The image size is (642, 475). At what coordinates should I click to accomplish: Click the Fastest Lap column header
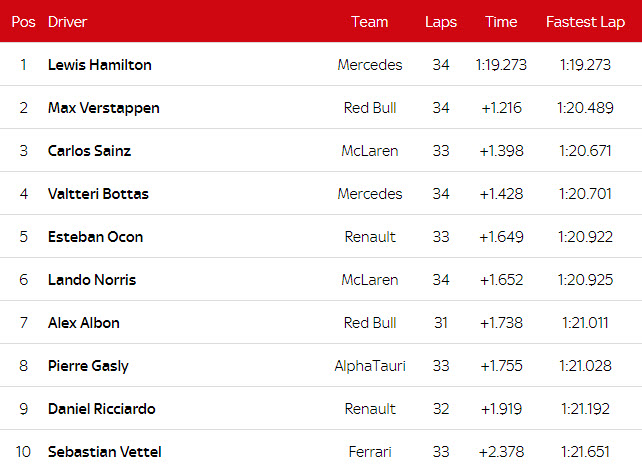(586, 21)
